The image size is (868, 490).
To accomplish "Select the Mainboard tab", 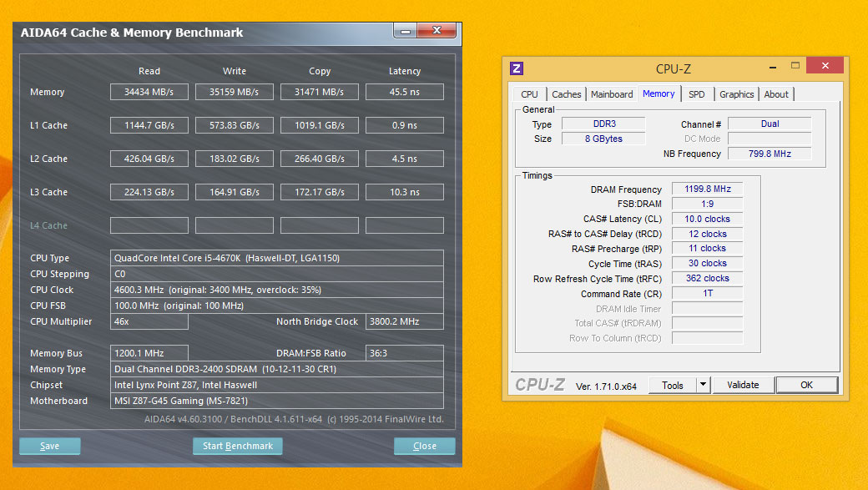I will click(x=612, y=94).
